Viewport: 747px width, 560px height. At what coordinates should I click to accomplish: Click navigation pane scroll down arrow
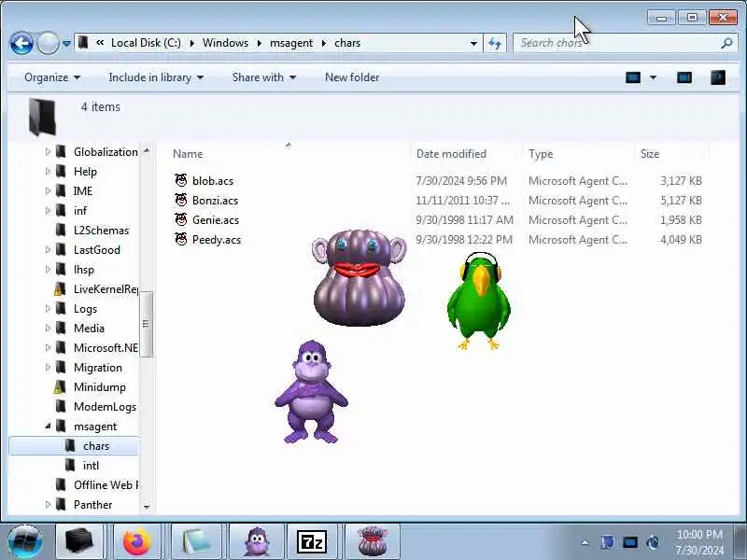[147, 507]
